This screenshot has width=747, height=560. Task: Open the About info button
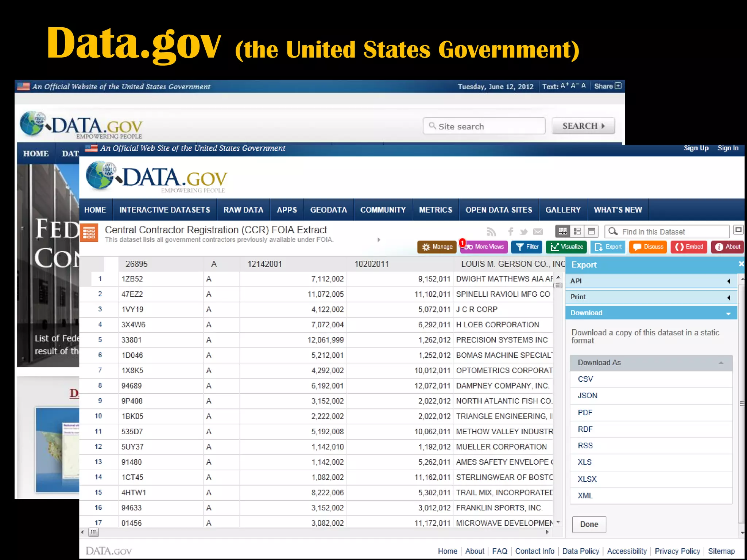click(727, 247)
